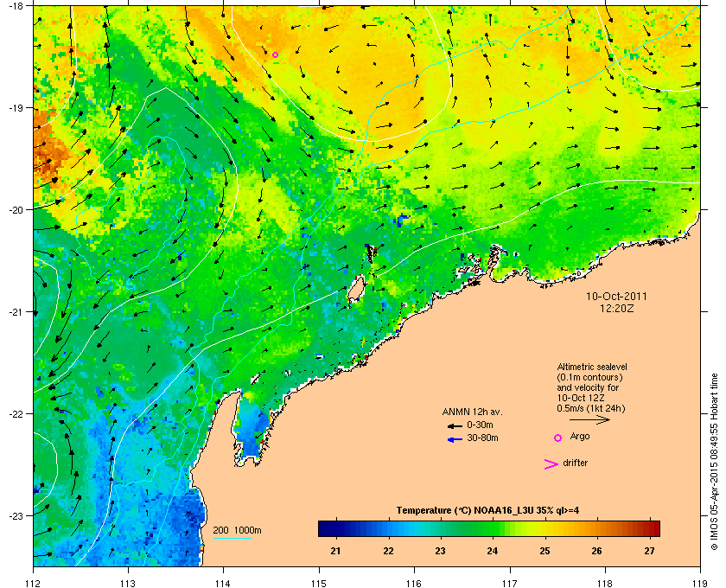Click the 0.5m/s velocity scale arrow
The width and height of the screenshot is (726, 588).
click(589, 419)
